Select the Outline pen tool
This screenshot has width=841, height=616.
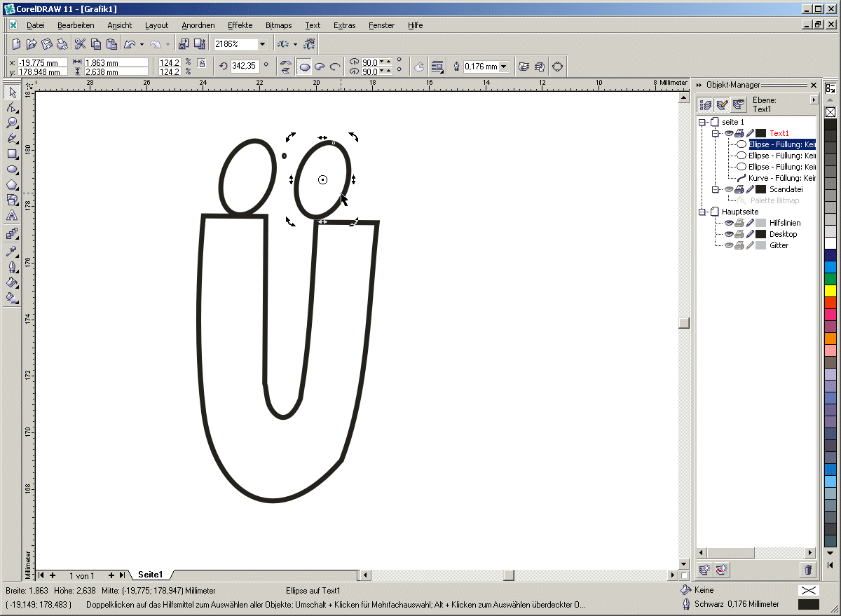pyautogui.click(x=12, y=266)
